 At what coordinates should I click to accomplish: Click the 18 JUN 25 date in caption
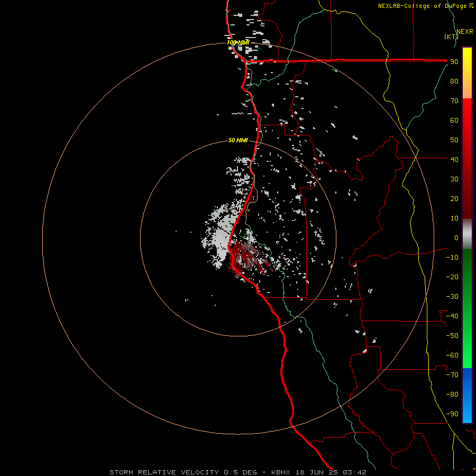tap(317, 472)
